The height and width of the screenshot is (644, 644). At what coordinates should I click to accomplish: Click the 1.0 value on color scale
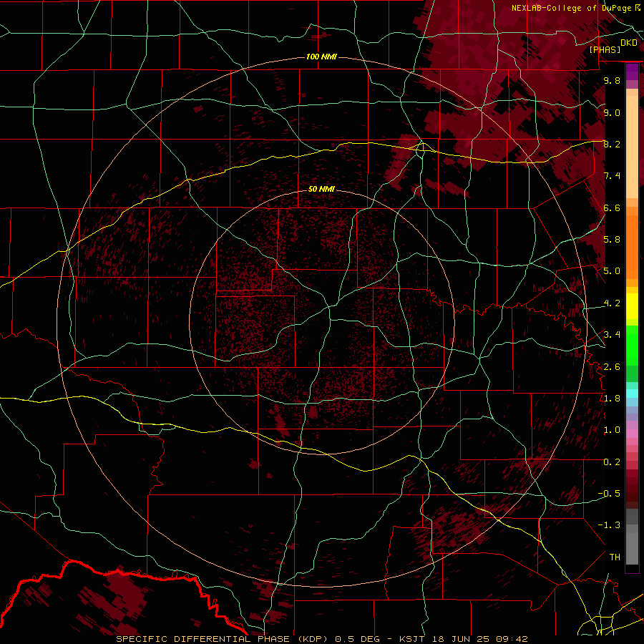[x=612, y=430]
